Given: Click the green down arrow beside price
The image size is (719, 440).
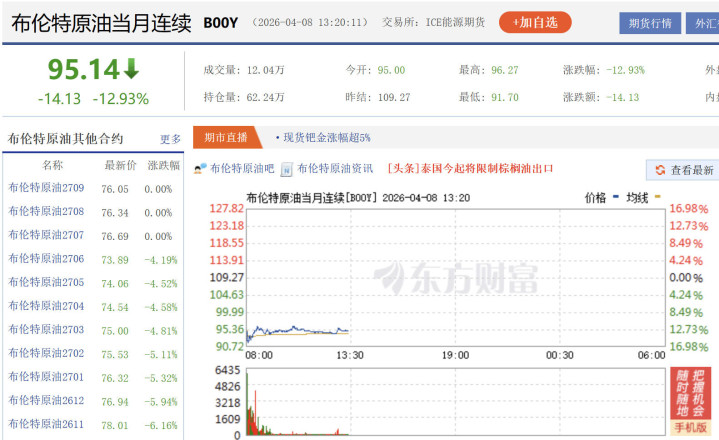Looking at the screenshot, I should [132, 69].
